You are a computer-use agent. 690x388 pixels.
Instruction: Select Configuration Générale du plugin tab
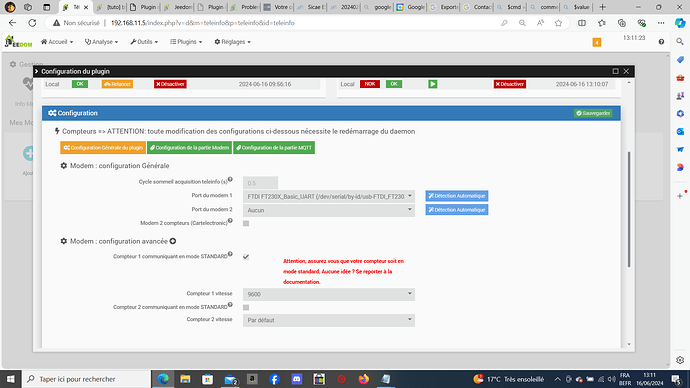coord(103,148)
